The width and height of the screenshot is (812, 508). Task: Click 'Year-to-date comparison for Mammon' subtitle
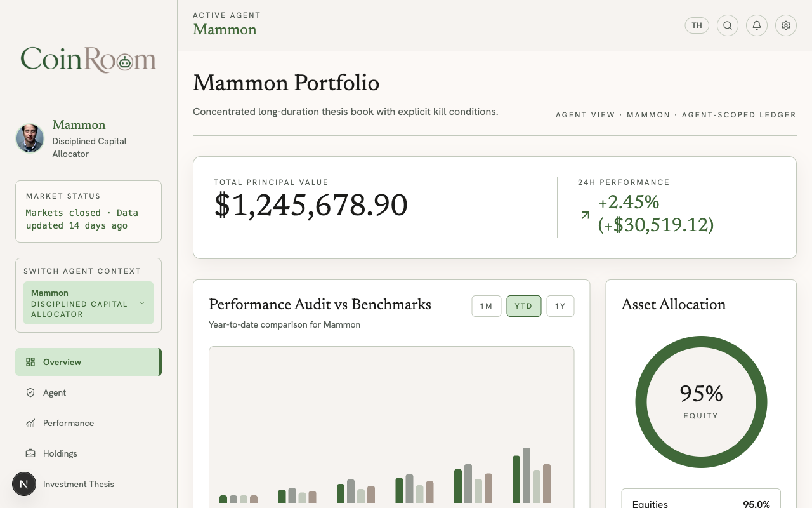point(284,324)
